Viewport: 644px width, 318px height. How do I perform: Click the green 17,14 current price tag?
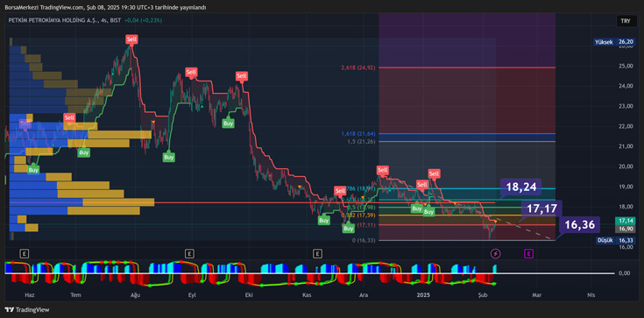coord(625,221)
